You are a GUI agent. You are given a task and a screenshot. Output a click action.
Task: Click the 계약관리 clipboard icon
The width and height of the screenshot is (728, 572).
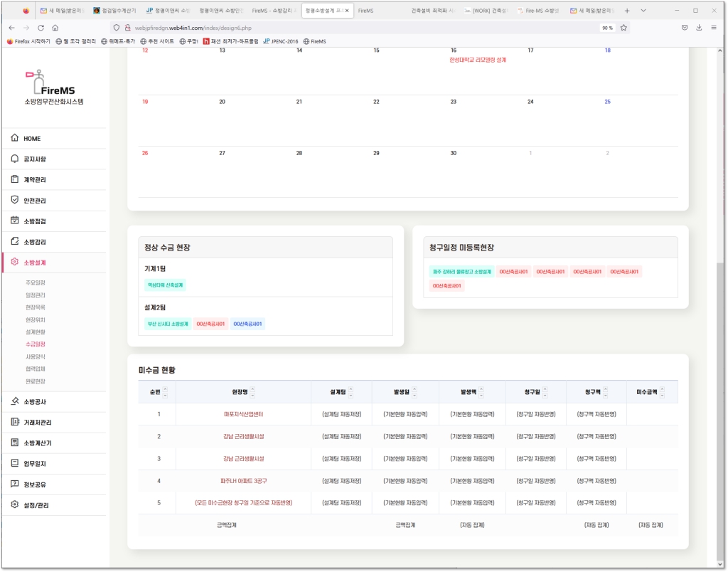tap(15, 179)
